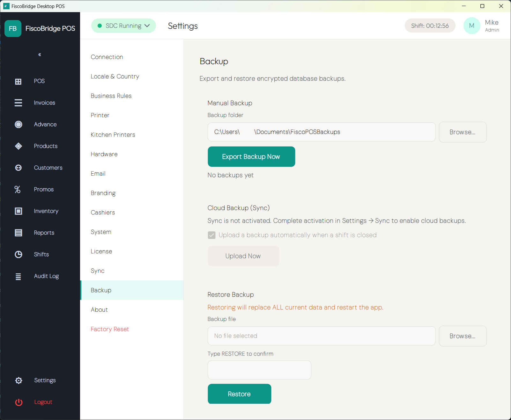Click the Inventory box icon
511x420 pixels.
coord(19,211)
